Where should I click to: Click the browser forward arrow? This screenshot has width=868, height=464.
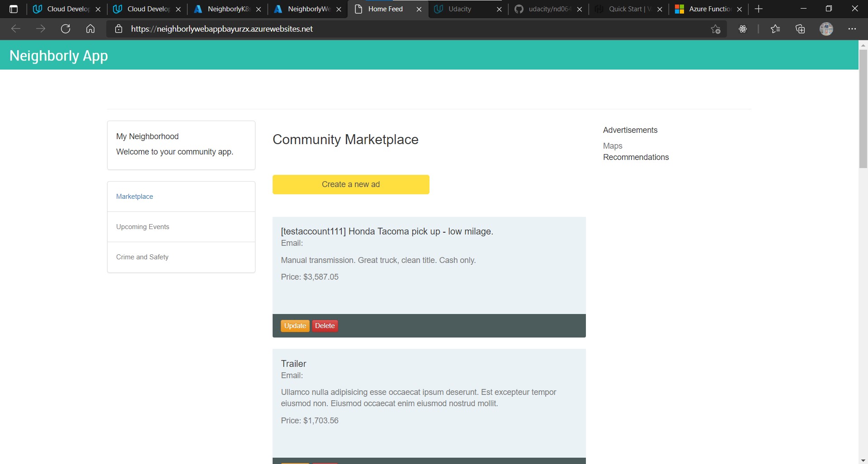tap(41, 29)
